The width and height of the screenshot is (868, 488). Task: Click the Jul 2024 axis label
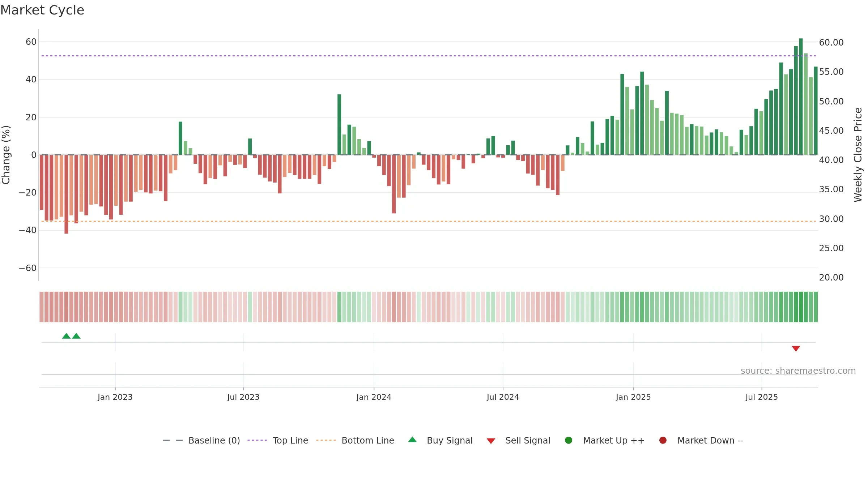coord(503,397)
